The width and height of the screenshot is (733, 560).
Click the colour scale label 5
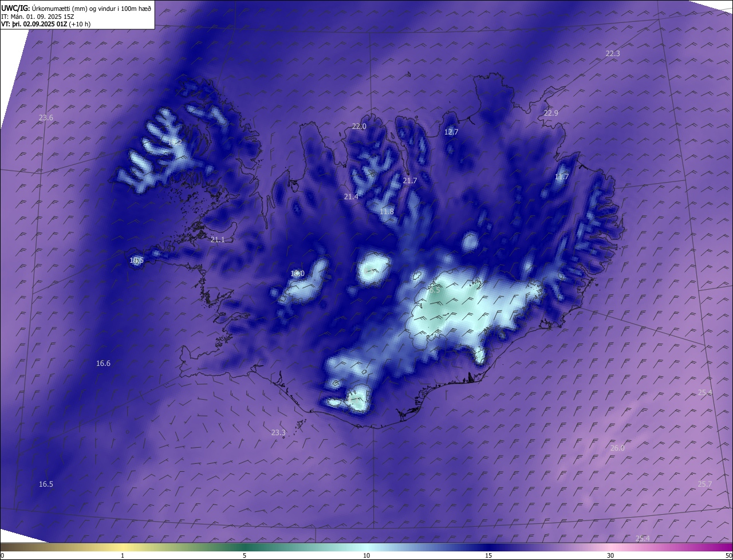click(245, 555)
